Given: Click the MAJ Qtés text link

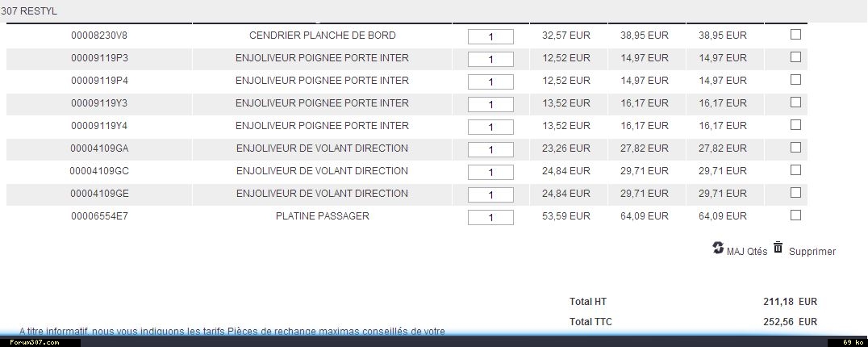Looking at the screenshot, I should coord(747,252).
